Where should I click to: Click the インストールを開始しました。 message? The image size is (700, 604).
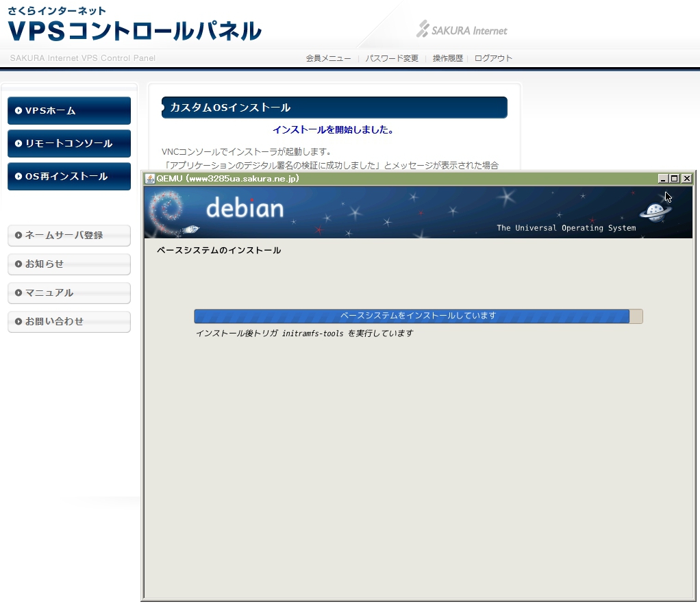click(334, 130)
